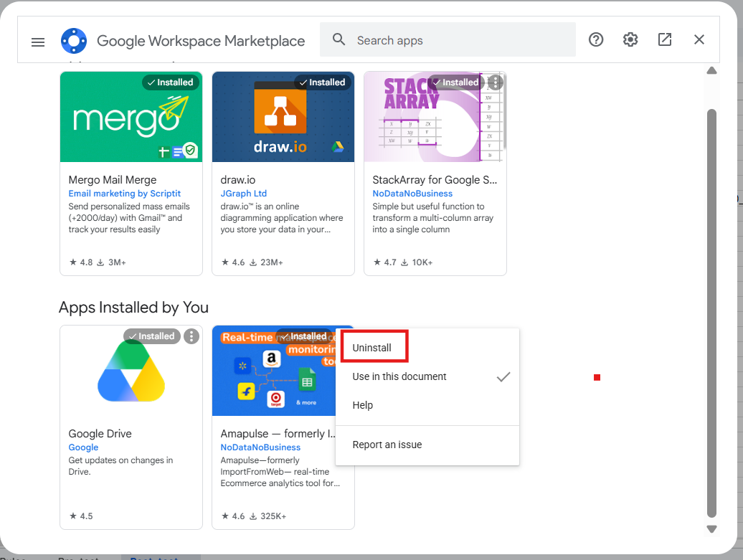
Task: Click draw.io 23M+ downloads count
Action: pyautogui.click(x=266, y=262)
